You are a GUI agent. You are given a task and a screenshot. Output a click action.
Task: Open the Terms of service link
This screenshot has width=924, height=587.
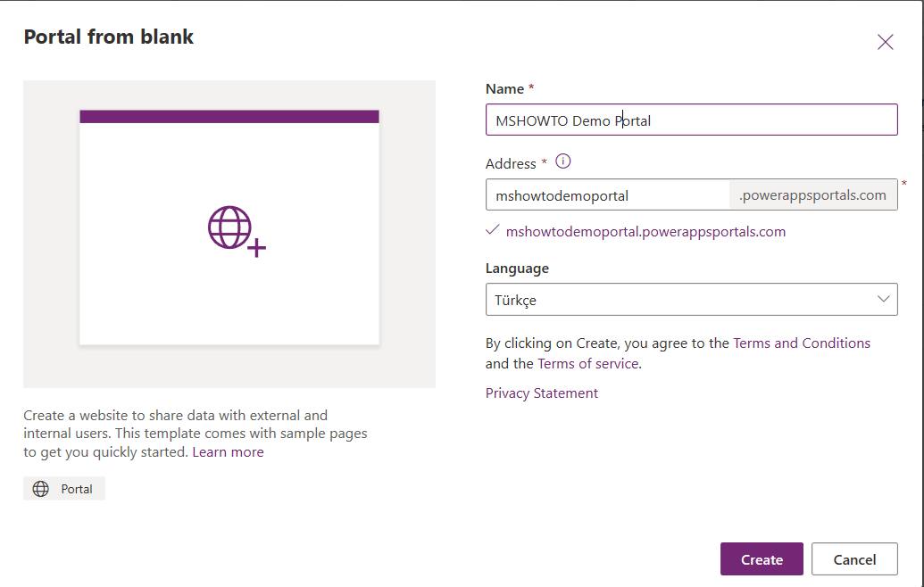coord(588,364)
